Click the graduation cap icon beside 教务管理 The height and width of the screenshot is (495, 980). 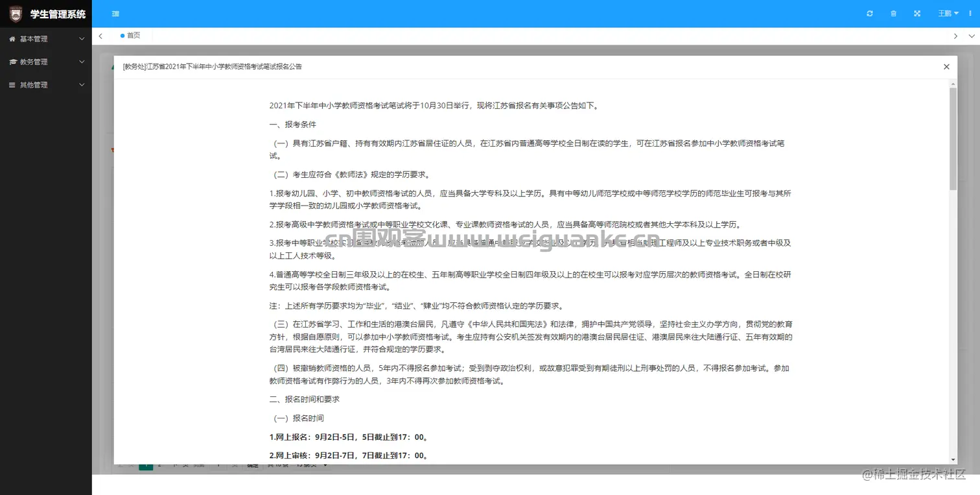pos(12,62)
